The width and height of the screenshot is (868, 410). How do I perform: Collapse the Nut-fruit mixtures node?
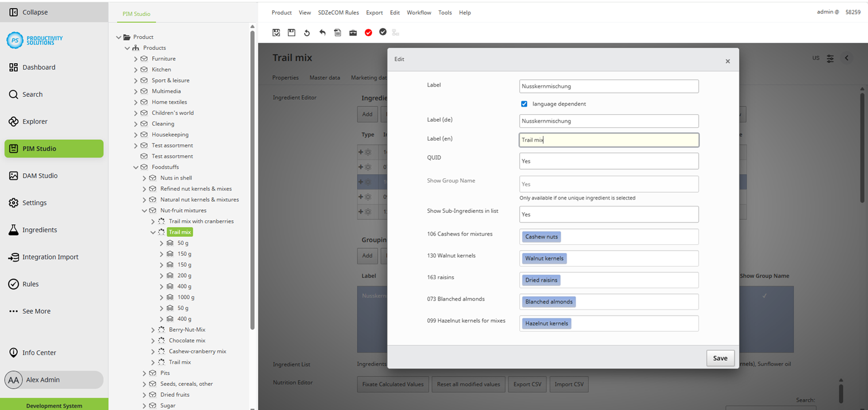[145, 210]
